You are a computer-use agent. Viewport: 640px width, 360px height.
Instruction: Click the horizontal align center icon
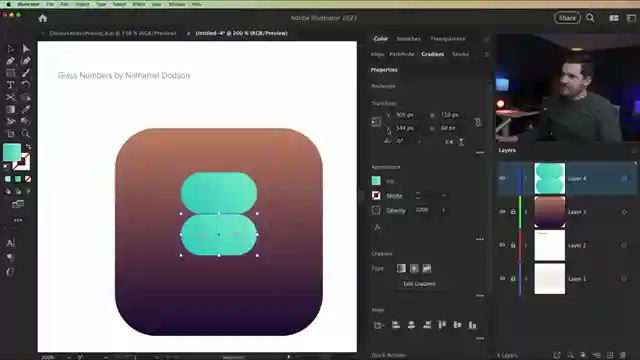(x=411, y=325)
